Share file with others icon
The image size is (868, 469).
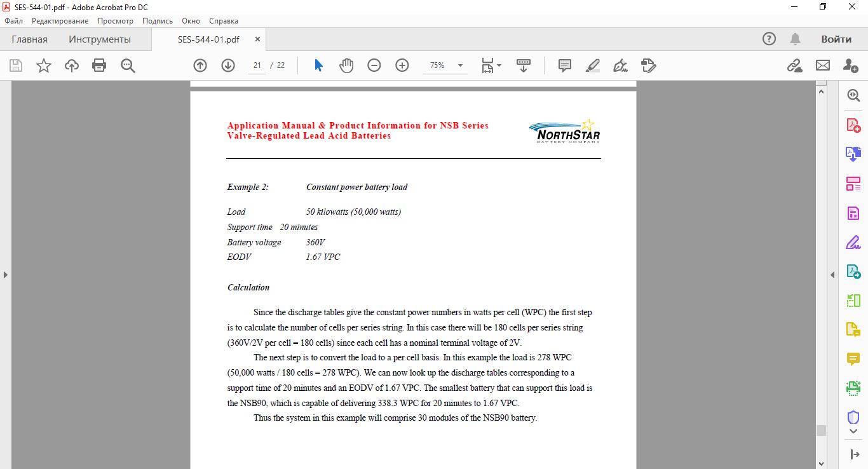(851, 65)
